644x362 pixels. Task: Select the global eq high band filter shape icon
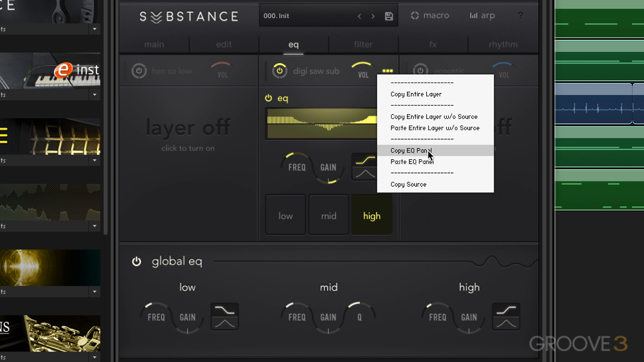click(x=506, y=317)
